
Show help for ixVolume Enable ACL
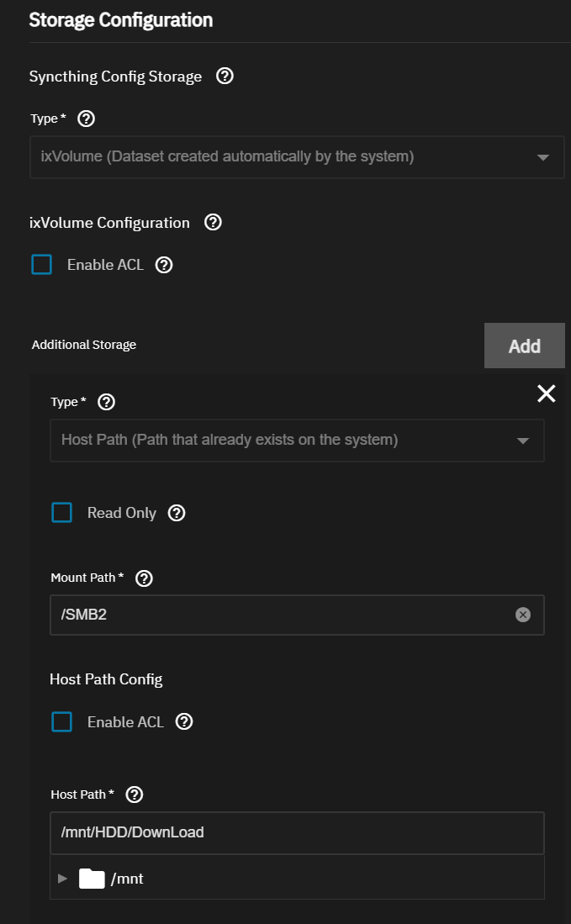165,265
